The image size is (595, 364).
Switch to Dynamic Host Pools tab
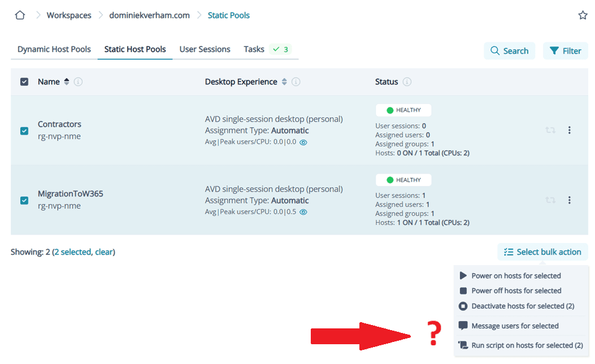click(x=54, y=49)
